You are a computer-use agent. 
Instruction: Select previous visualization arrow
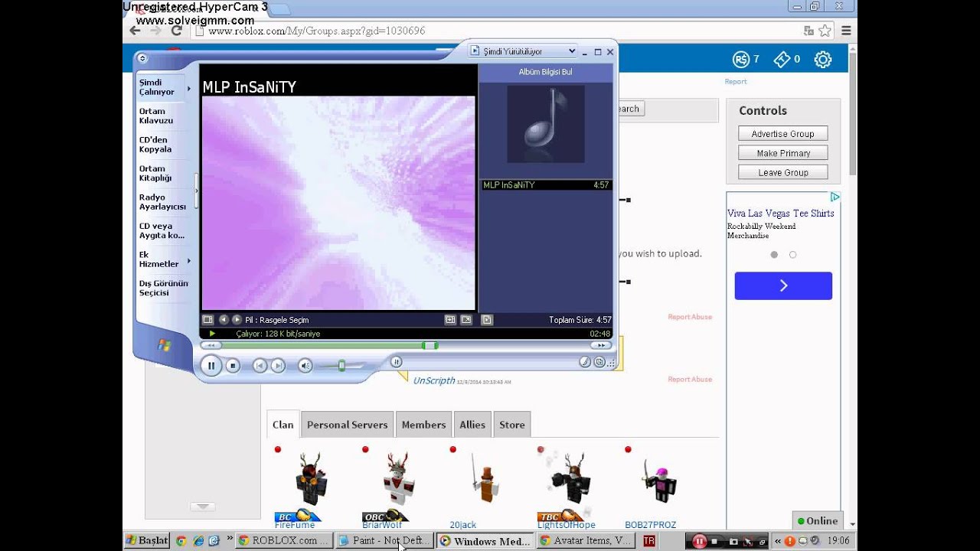point(224,320)
